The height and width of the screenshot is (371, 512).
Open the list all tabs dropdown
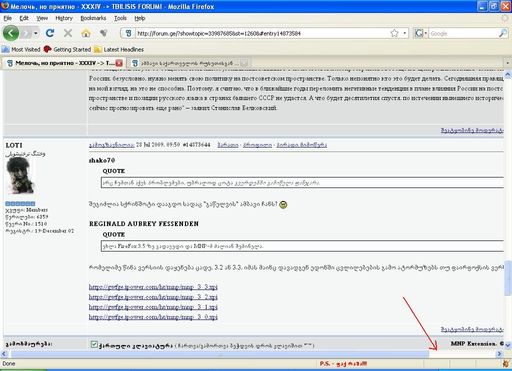pos(507,63)
